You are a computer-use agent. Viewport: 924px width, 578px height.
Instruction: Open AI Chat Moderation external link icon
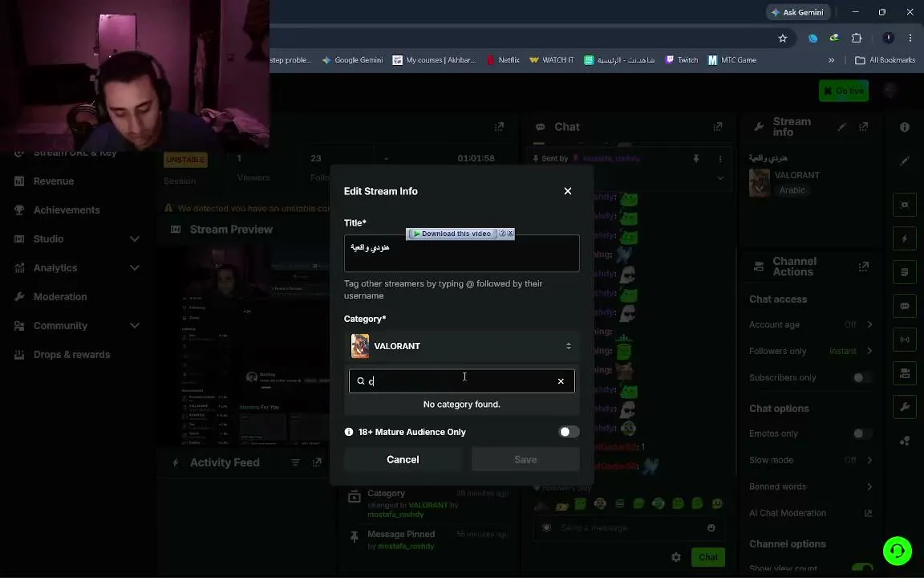coord(868,513)
